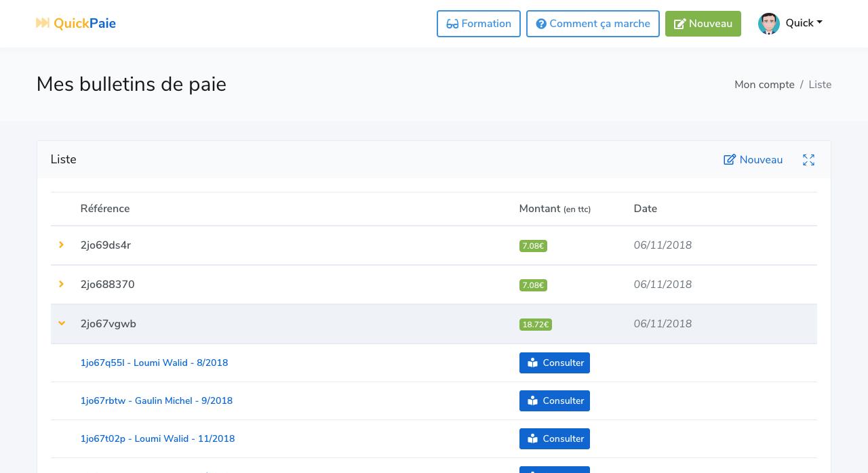Click the Montant column header
Viewport: 868px width, 473px height.
[x=555, y=209]
